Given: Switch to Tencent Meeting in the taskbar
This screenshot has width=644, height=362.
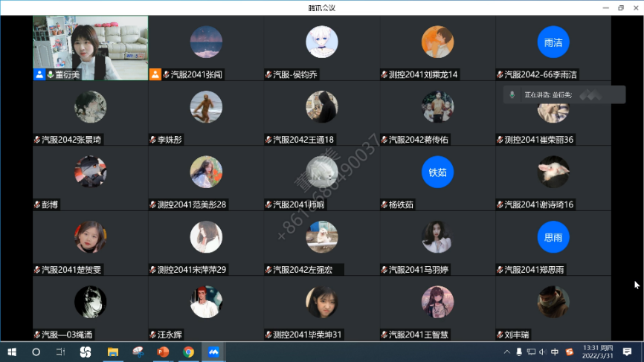Looking at the screenshot, I should click(214, 352).
